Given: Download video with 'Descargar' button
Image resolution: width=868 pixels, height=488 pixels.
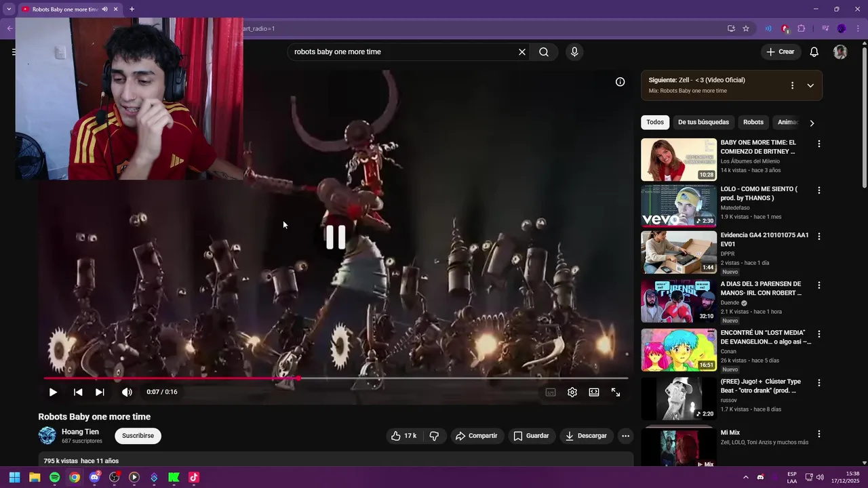Looking at the screenshot, I should [x=586, y=436].
